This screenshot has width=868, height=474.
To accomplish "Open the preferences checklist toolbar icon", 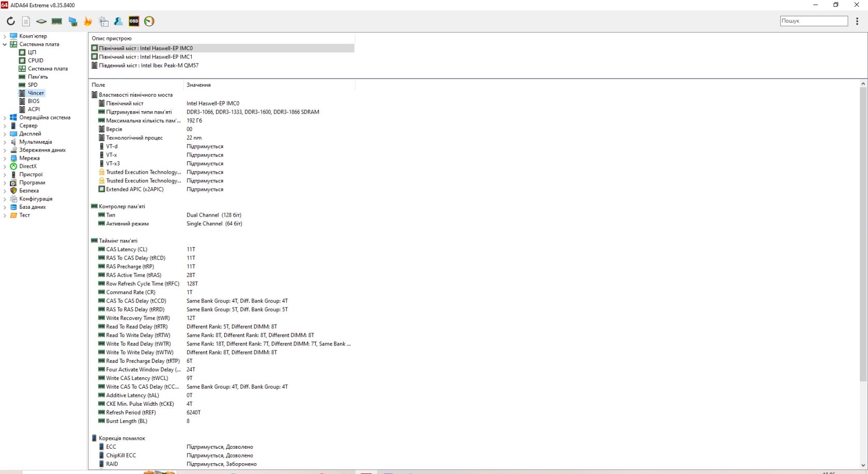I will (x=104, y=21).
